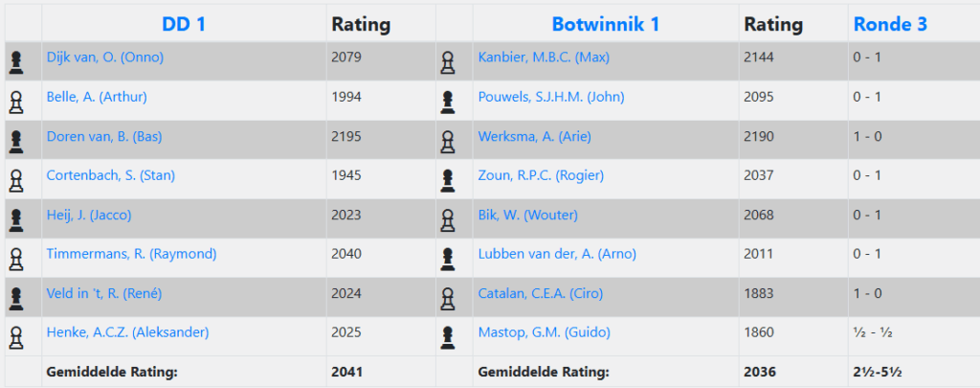Open player Lubben van der, A. (Arno)
This screenshot has width=980, height=388.
(x=557, y=254)
